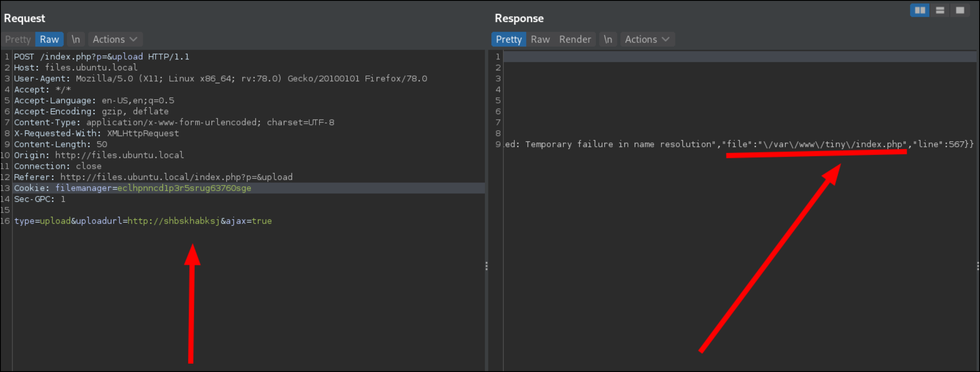The image size is (980, 372).
Task: Click the uploadurl parameter value in request body
Action: point(174,221)
